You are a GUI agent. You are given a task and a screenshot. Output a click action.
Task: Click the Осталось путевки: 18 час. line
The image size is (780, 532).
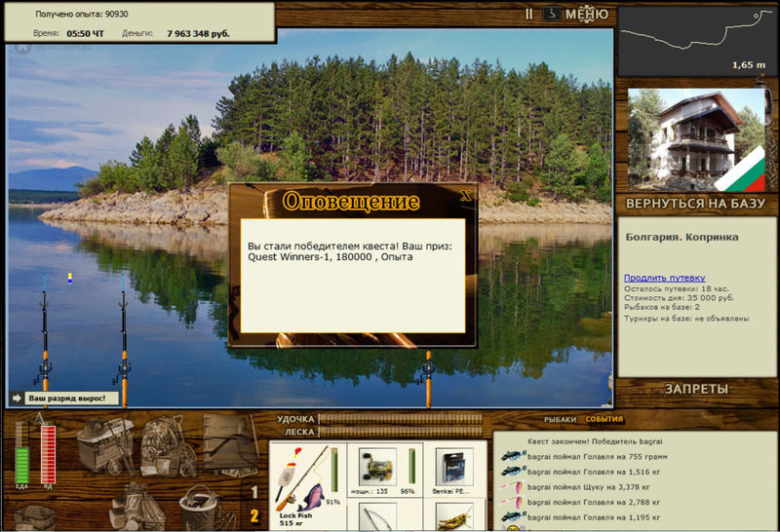tap(676, 288)
